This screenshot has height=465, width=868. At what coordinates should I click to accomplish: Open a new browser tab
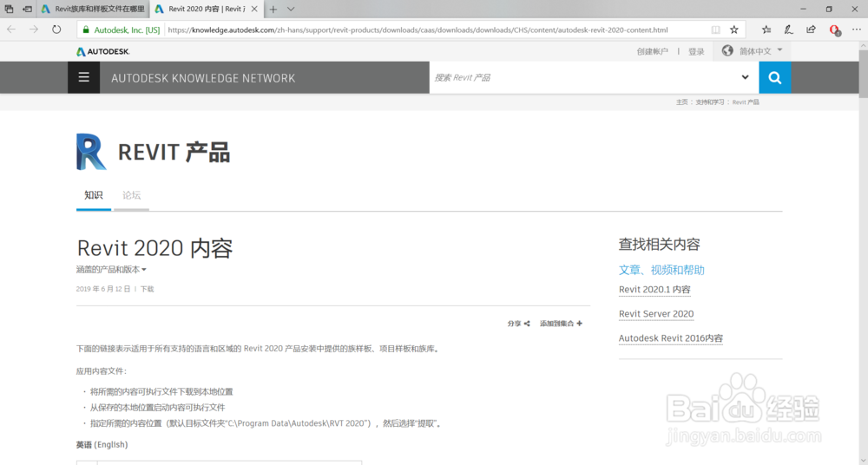273,9
